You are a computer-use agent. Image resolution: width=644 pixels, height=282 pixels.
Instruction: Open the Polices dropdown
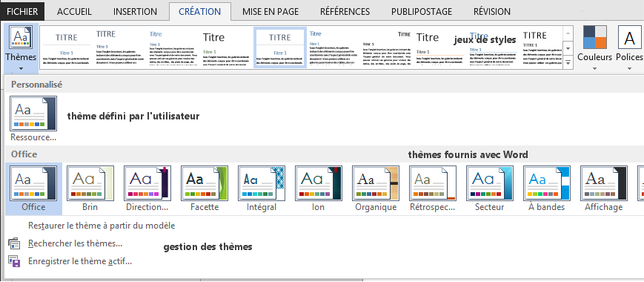pos(629,48)
